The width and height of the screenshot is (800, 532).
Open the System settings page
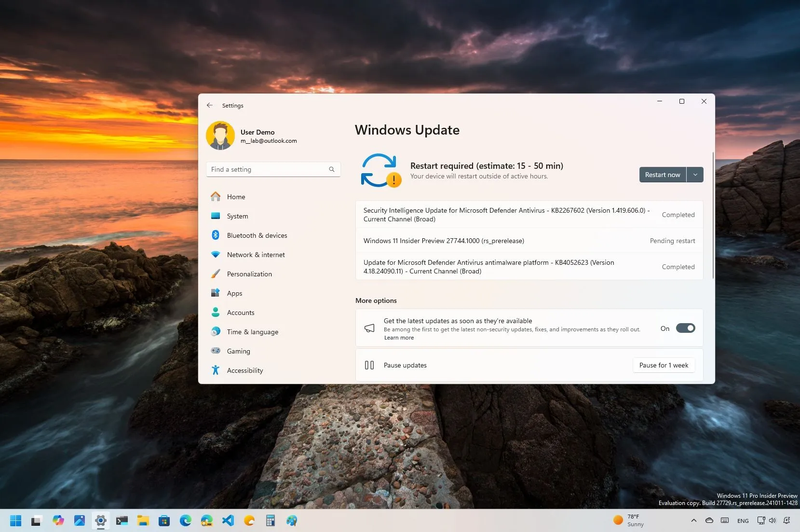coord(274,216)
